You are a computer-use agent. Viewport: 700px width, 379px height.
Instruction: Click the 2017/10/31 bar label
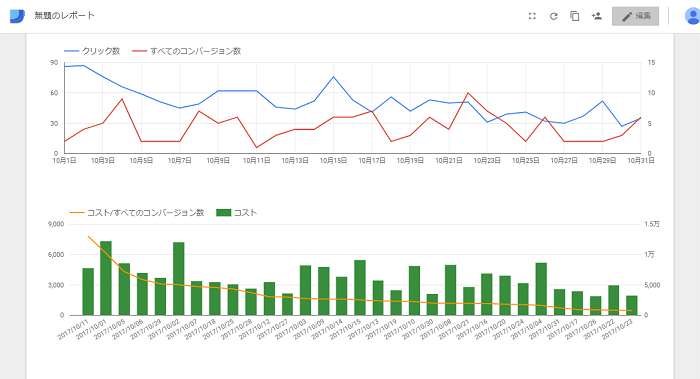coord(546,329)
